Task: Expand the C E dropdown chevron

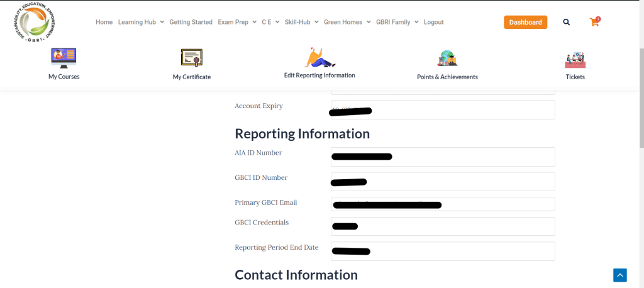Action: coord(277,22)
